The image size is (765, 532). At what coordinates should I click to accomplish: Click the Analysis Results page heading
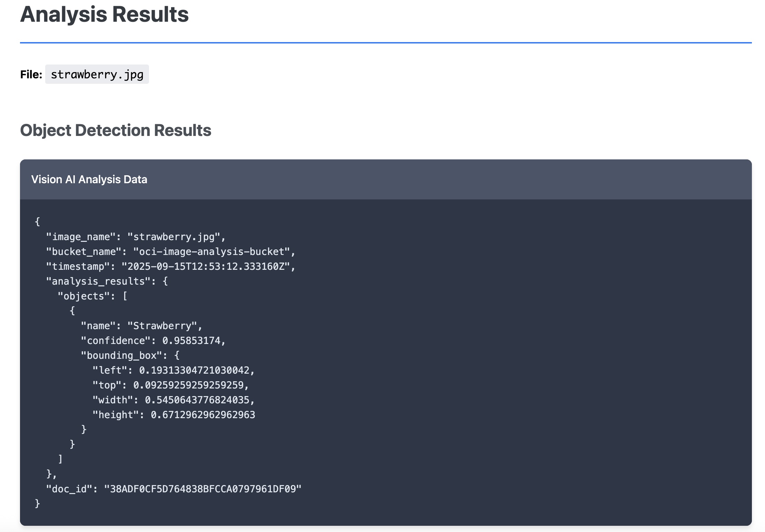[x=104, y=14]
